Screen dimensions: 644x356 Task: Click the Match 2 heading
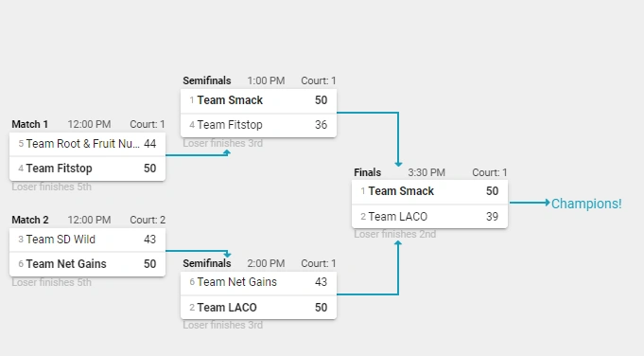29,220
